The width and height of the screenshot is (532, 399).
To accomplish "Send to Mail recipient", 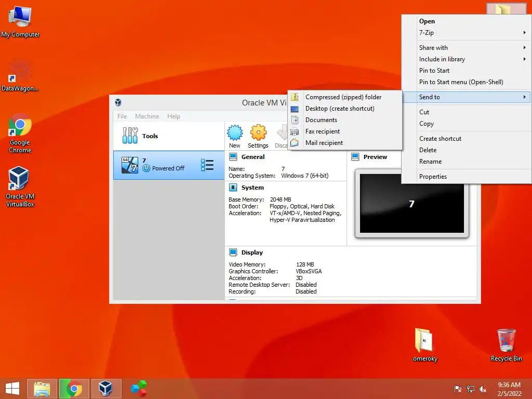I will click(345, 143).
